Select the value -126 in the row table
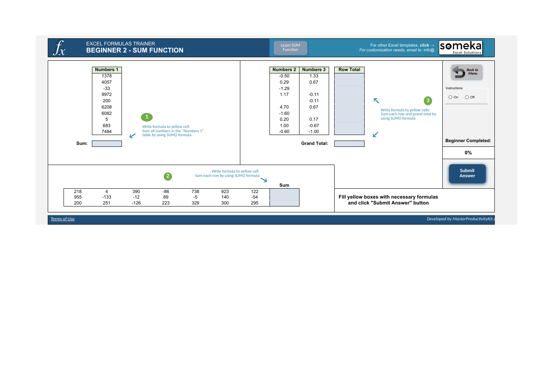 click(137, 203)
